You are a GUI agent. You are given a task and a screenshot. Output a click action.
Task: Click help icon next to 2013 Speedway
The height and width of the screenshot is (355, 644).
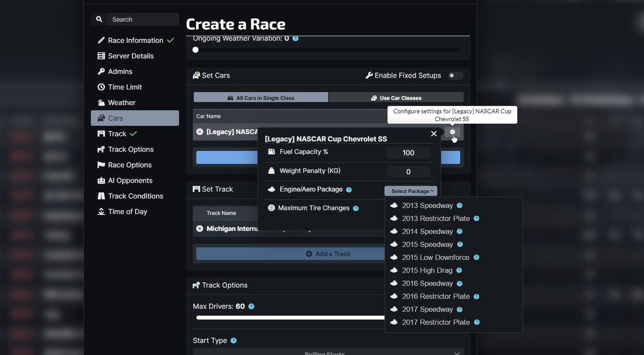click(459, 205)
